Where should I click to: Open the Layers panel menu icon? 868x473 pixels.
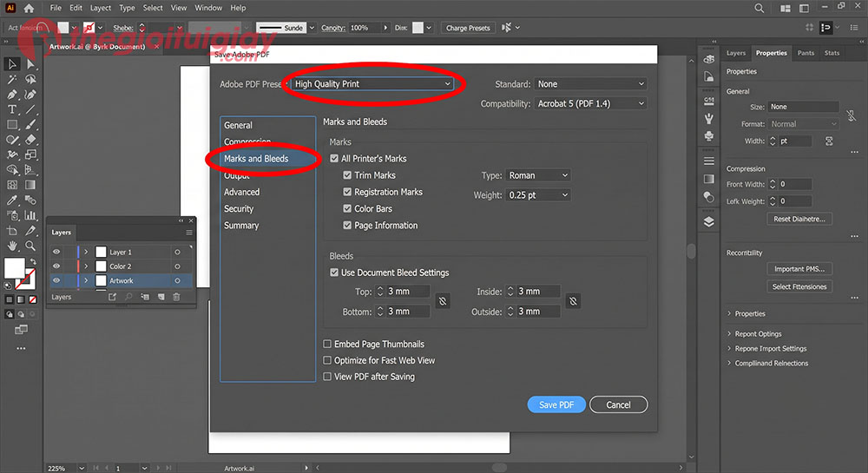tap(189, 233)
